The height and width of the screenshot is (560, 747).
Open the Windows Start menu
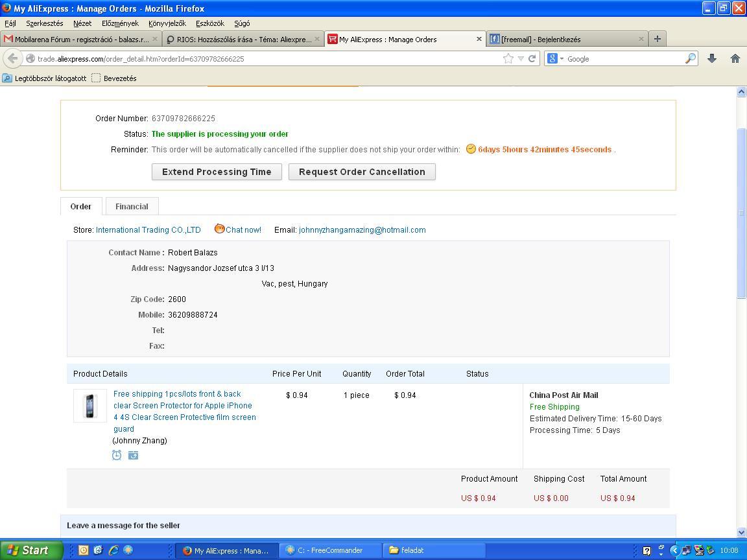click(x=31, y=550)
